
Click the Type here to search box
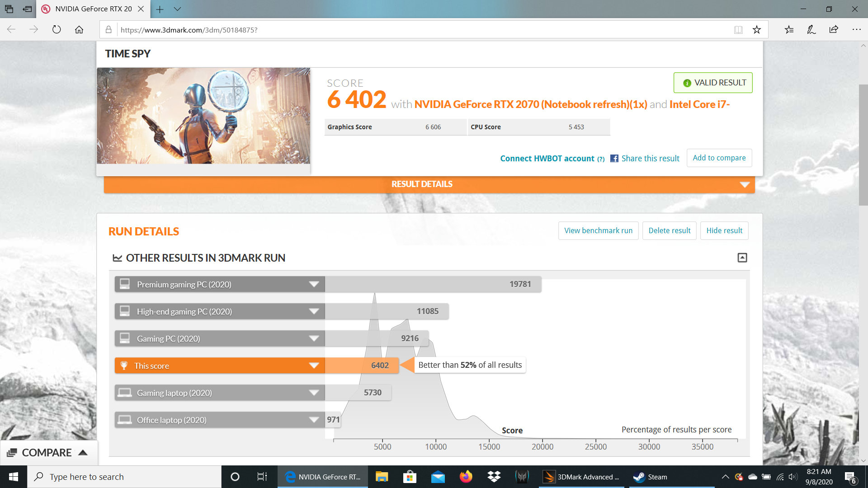124,477
